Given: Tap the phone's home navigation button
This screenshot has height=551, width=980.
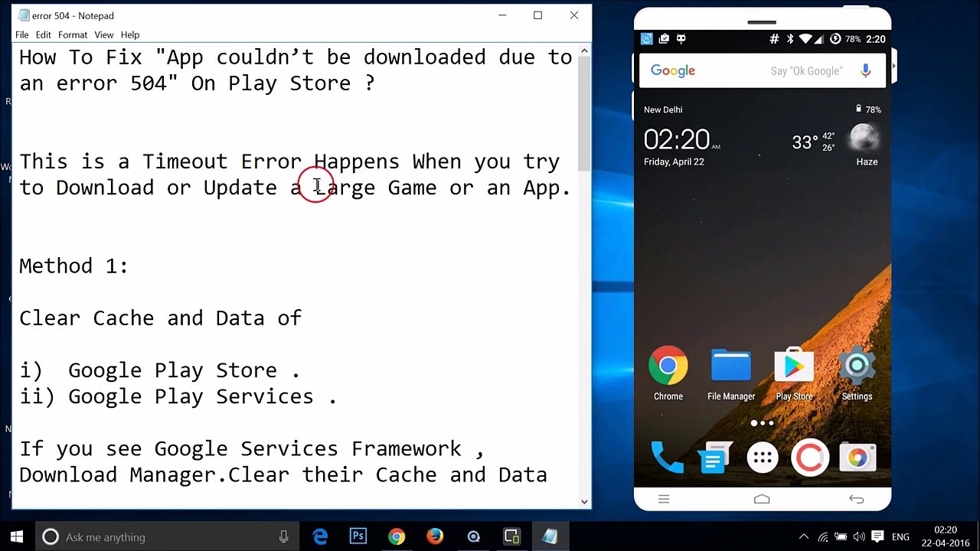Looking at the screenshot, I should pyautogui.click(x=762, y=499).
